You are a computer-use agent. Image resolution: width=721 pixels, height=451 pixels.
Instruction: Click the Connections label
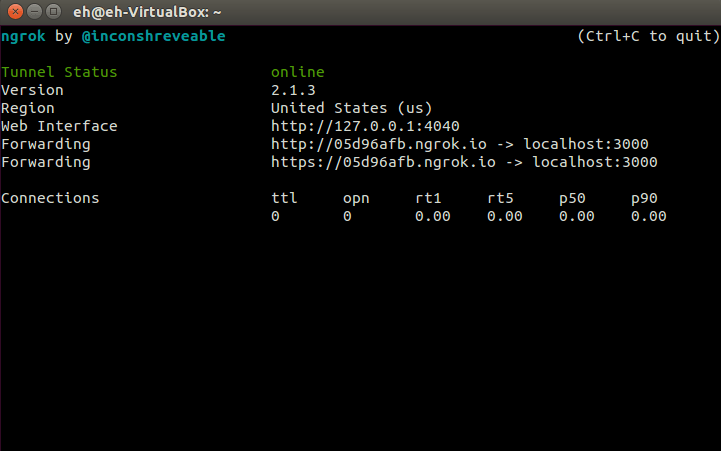click(x=50, y=198)
